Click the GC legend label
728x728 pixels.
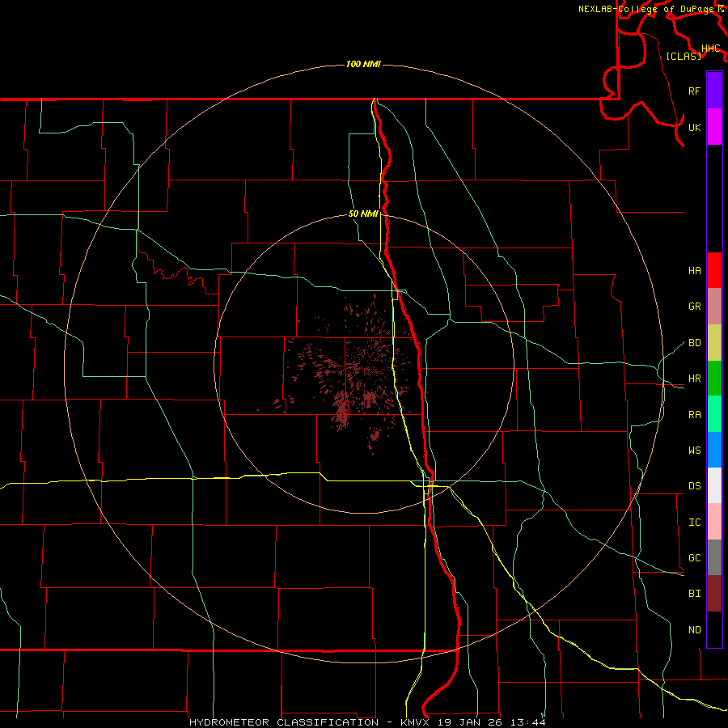tap(694, 558)
